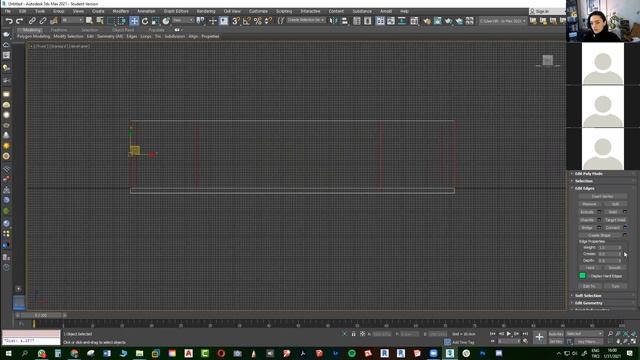Toggle the Angle Snap button

[x=247, y=21]
